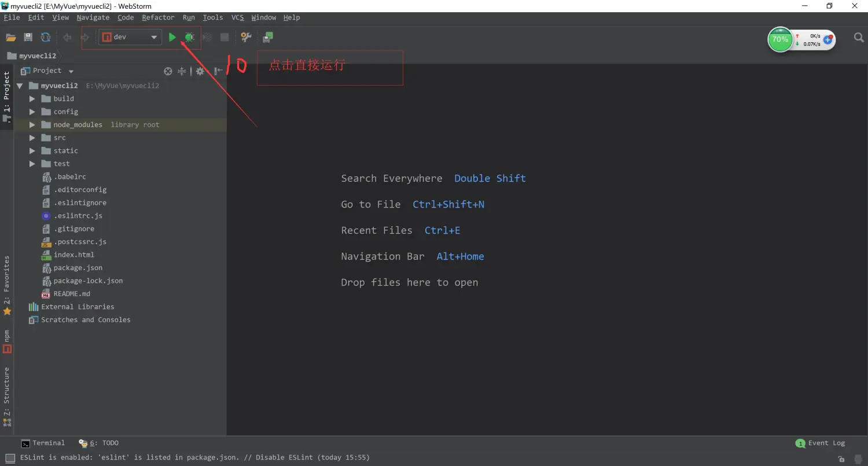Click the Stop process square icon

pyautogui.click(x=225, y=37)
